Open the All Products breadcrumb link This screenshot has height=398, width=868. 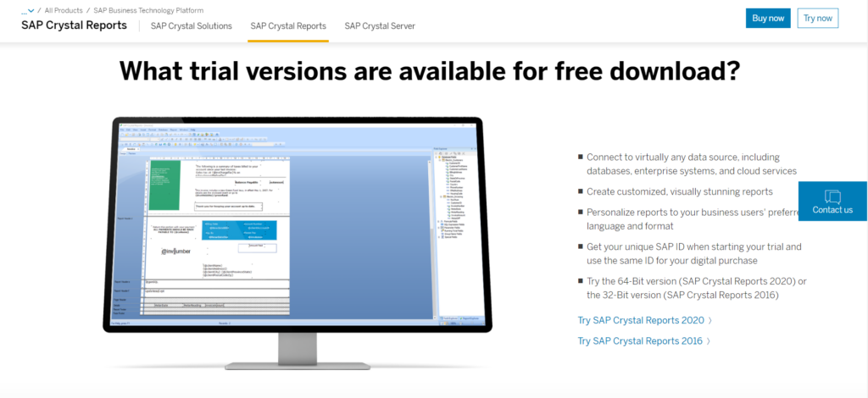point(64,10)
